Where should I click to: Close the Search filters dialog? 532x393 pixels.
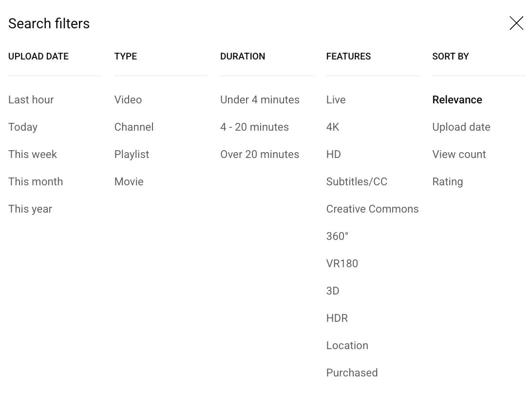click(516, 23)
